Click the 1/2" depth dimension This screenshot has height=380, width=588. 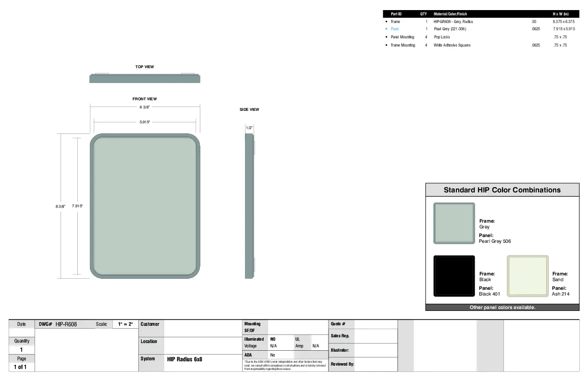[x=249, y=128]
